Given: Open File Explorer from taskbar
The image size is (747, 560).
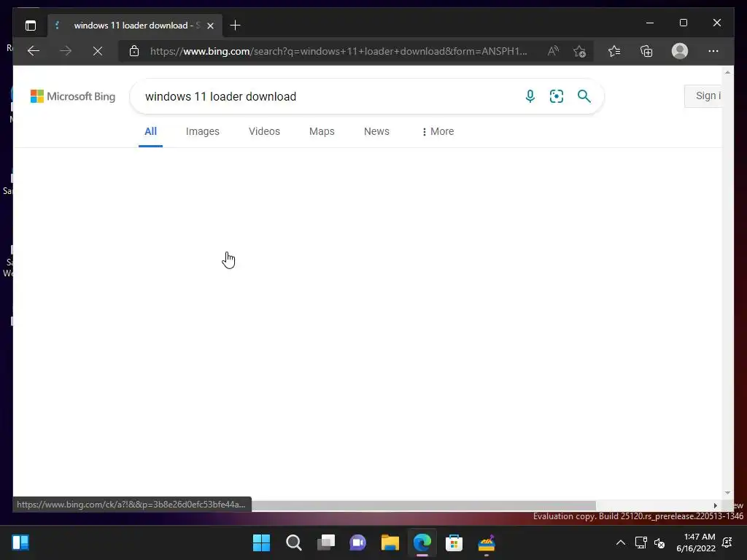Looking at the screenshot, I should pyautogui.click(x=390, y=542).
